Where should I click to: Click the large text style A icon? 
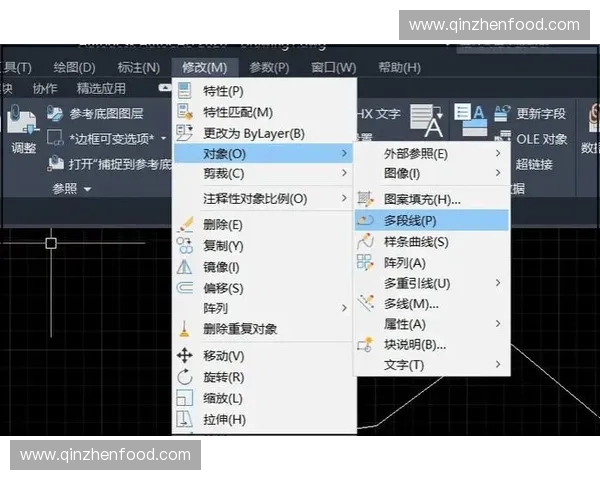(427, 121)
